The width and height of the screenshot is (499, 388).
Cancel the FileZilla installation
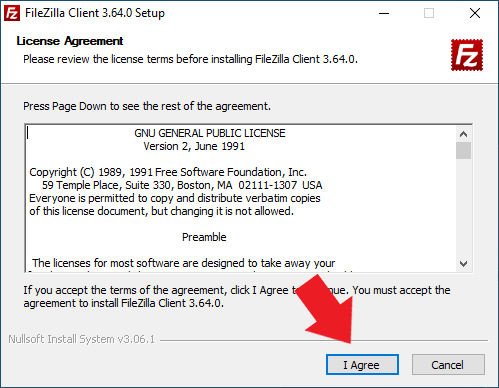[448, 365]
